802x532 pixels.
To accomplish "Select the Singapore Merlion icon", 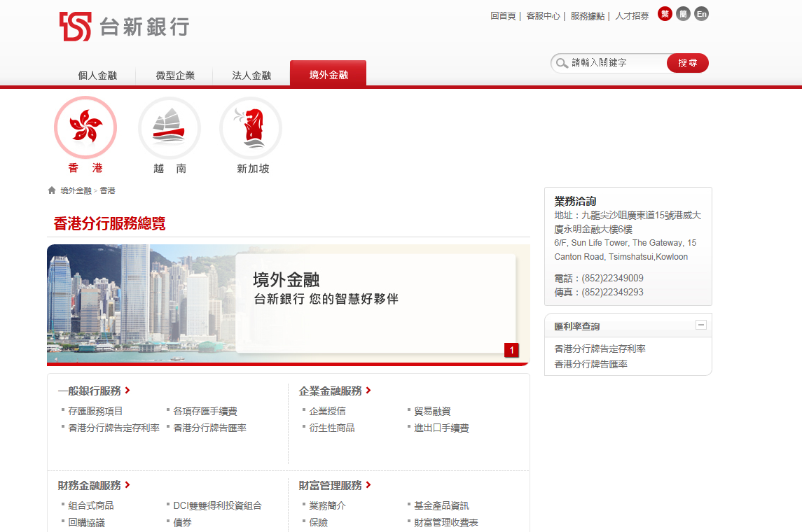I will pos(251,128).
